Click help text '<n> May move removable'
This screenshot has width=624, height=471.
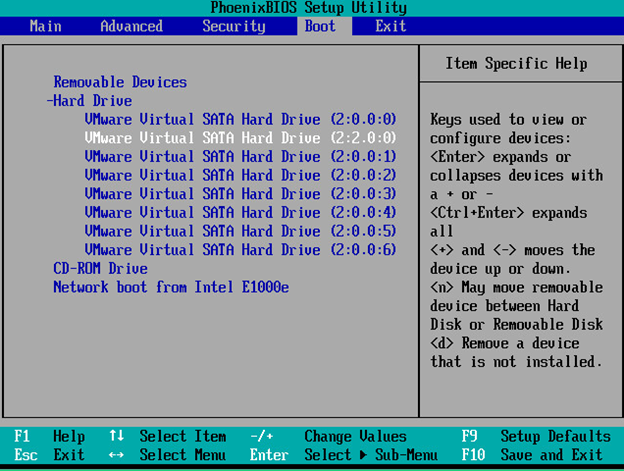[x=517, y=287]
